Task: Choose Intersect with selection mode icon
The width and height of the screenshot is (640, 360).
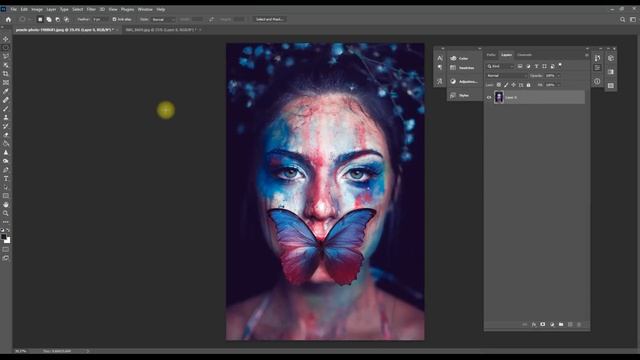Action: coord(66,19)
